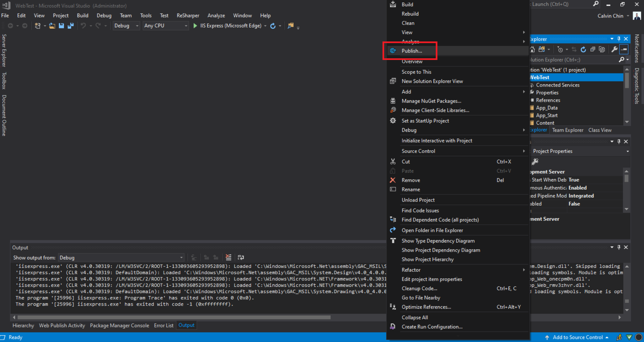This screenshot has height=342, width=644.
Task: Click the New Project toolbar icon
Action: pos(38,26)
